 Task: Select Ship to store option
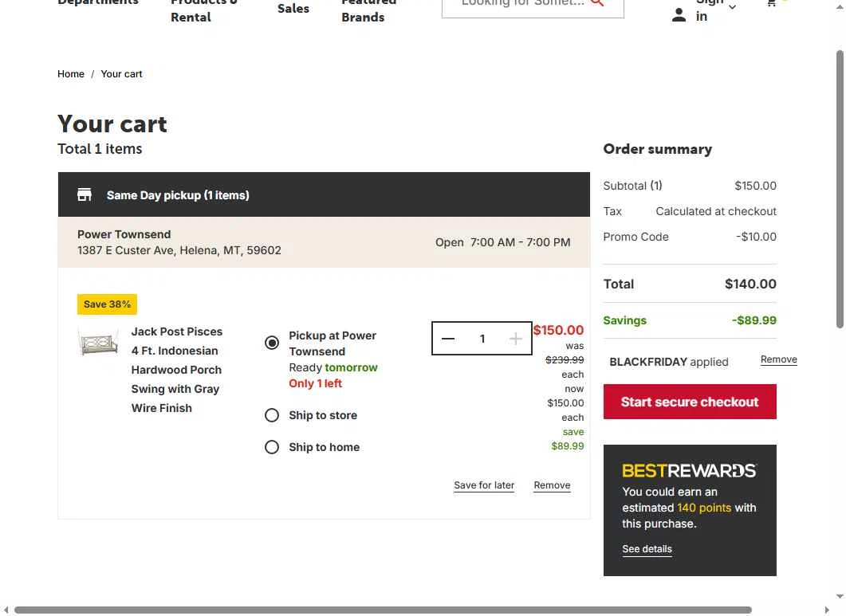(272, 415)
